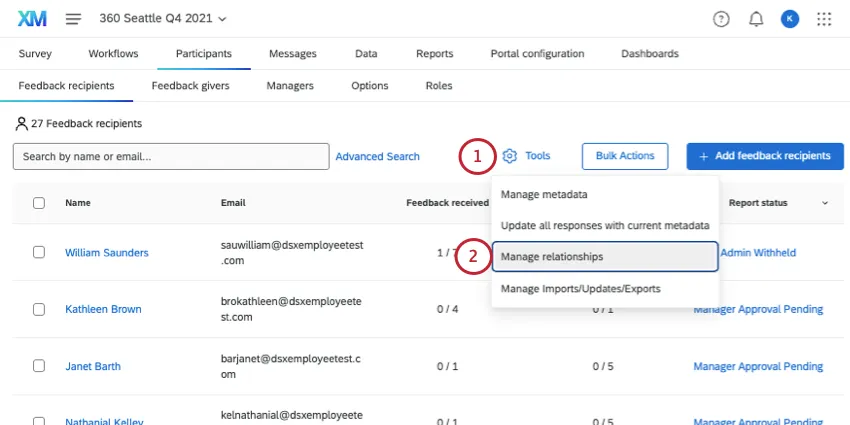
Task: Switch to the Dashboards tab
Action: click(x=650, y=54)
